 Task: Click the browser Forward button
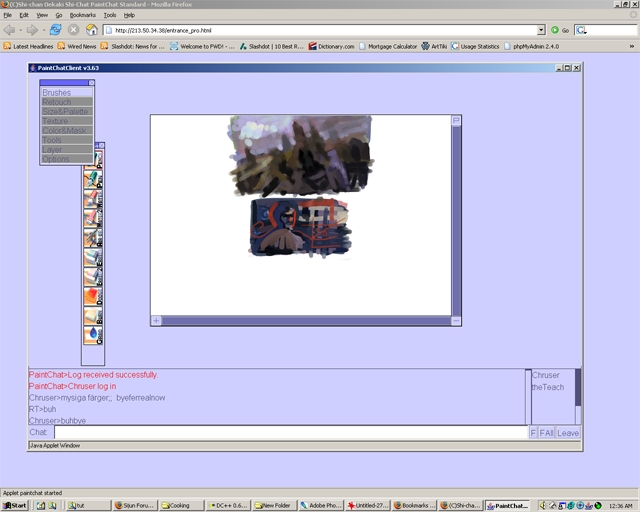[32, 30]
